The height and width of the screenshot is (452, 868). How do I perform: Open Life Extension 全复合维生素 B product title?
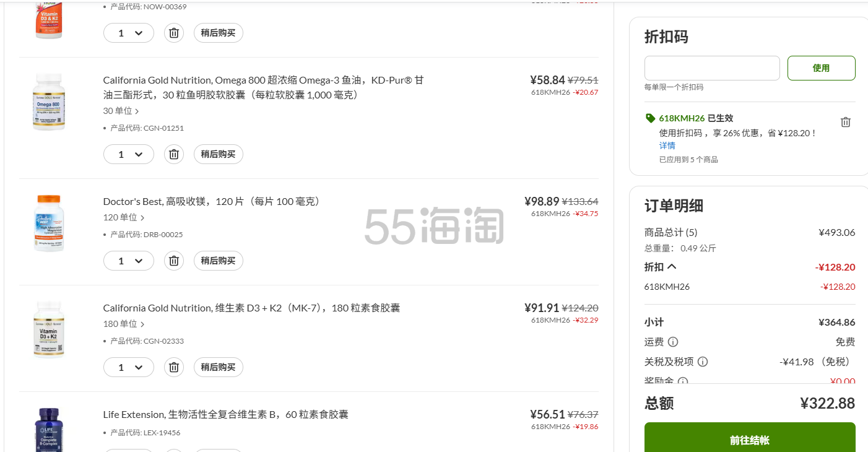click(x=226, y=414)
